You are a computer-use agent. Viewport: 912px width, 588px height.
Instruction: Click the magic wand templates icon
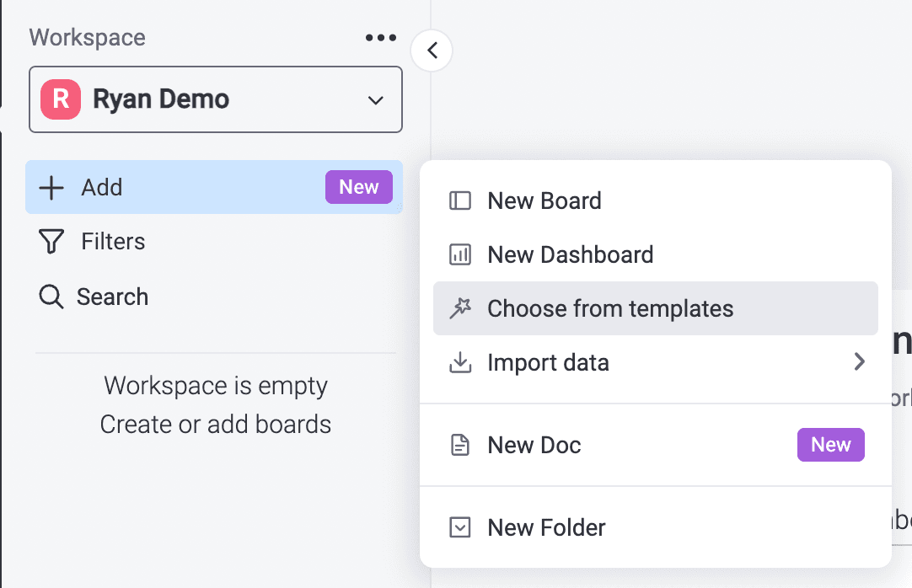[459, 308]
